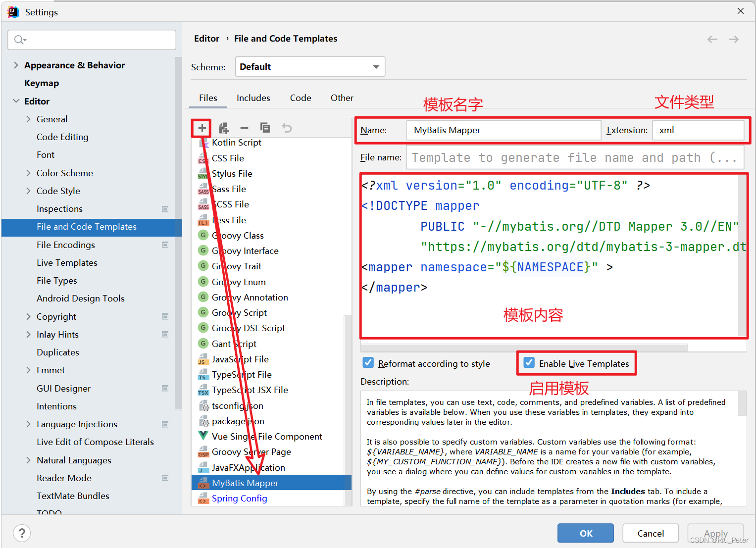The image size is (756, 548).
Task: Switch to the Code tab
Action: (x=301, y=98)
